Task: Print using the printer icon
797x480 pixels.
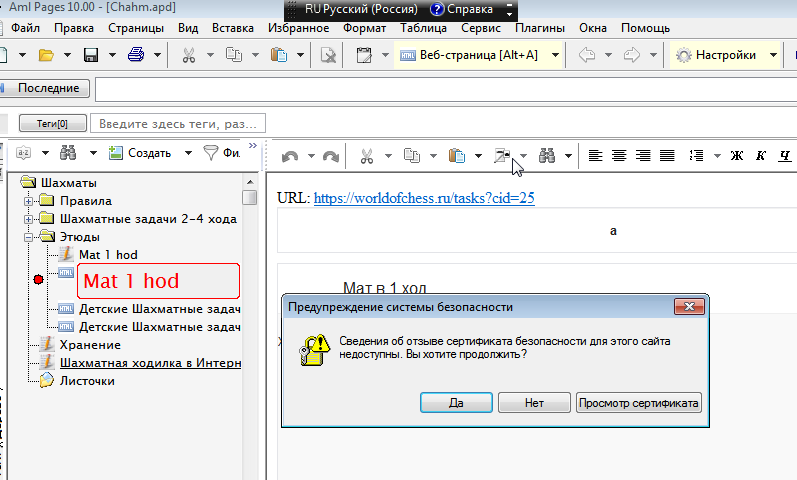Action: pyautogui.click(x=136, y=55)
